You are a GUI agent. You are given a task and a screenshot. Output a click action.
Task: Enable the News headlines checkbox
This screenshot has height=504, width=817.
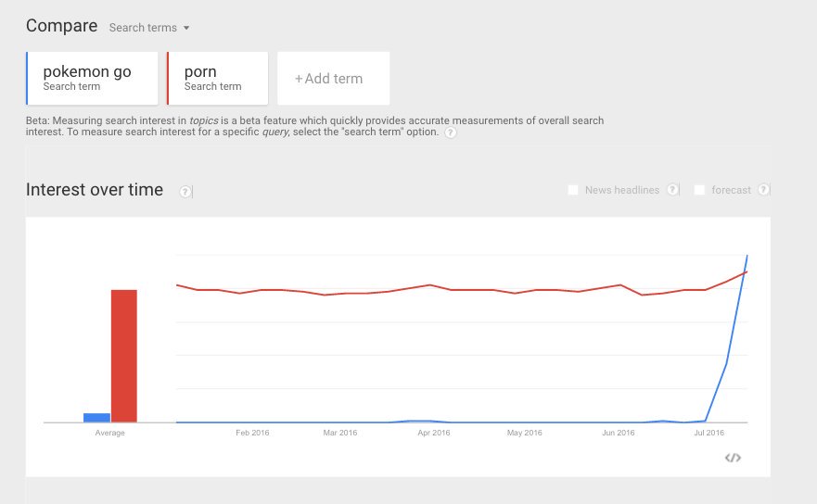pos(573,190)
